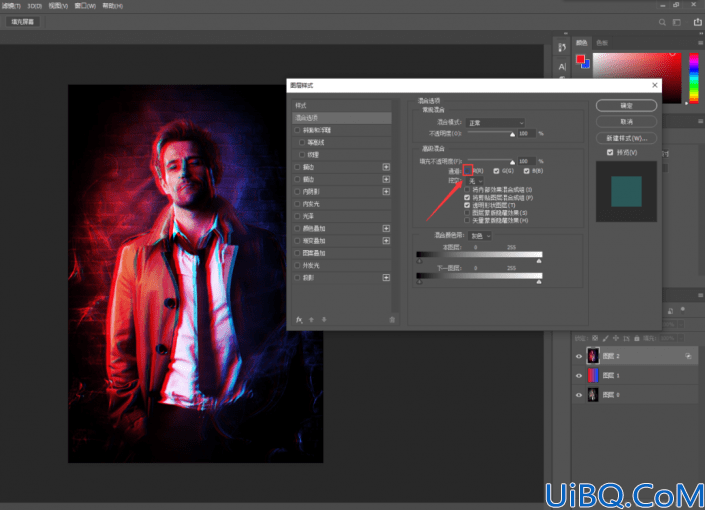This screenshot has height=510, width=705.
Task: Hide 图层 0 with its eye icon
Action: pos(579,395)
